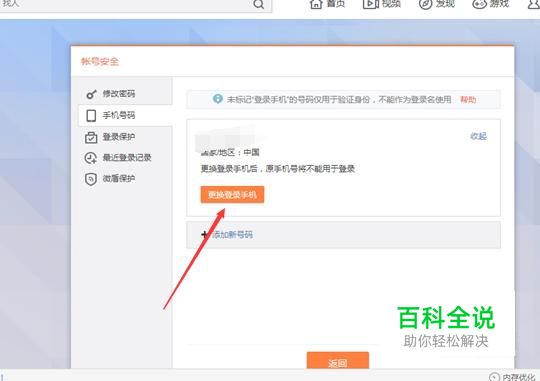Click the 内存优化 status bar label
Screen dimensions: 540x381
(x=519, y=377)
